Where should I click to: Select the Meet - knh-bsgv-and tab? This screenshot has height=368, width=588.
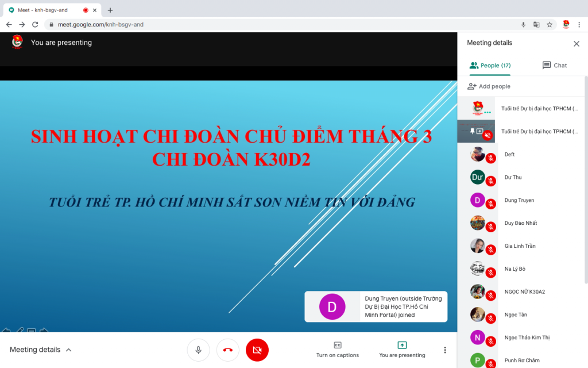(52, 10)
